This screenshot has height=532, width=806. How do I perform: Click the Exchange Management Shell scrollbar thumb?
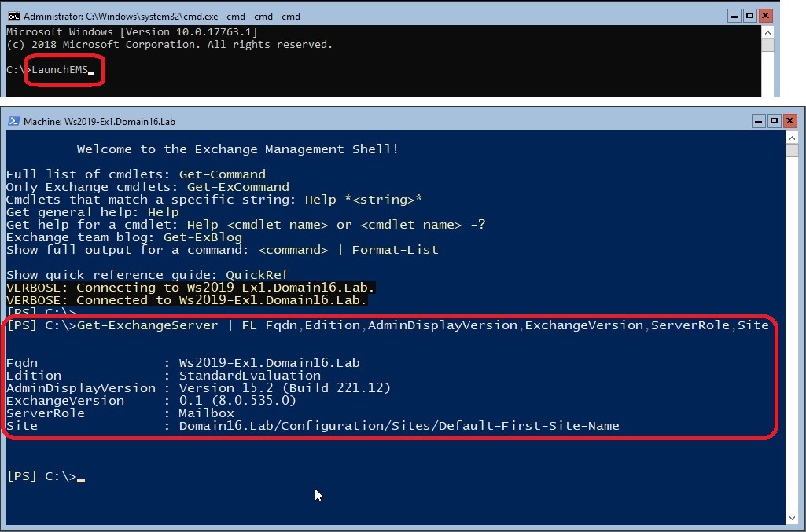pyautogui.click(x=792, y=150)
